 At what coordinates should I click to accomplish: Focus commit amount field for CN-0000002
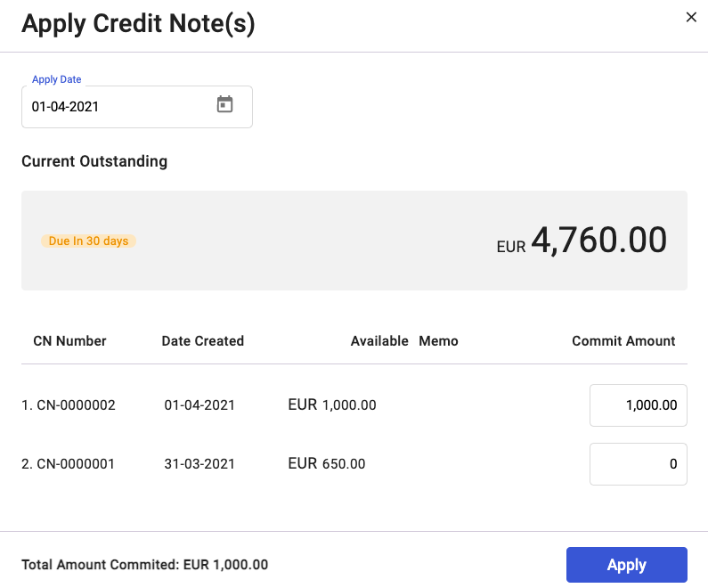tap(638, 405)
